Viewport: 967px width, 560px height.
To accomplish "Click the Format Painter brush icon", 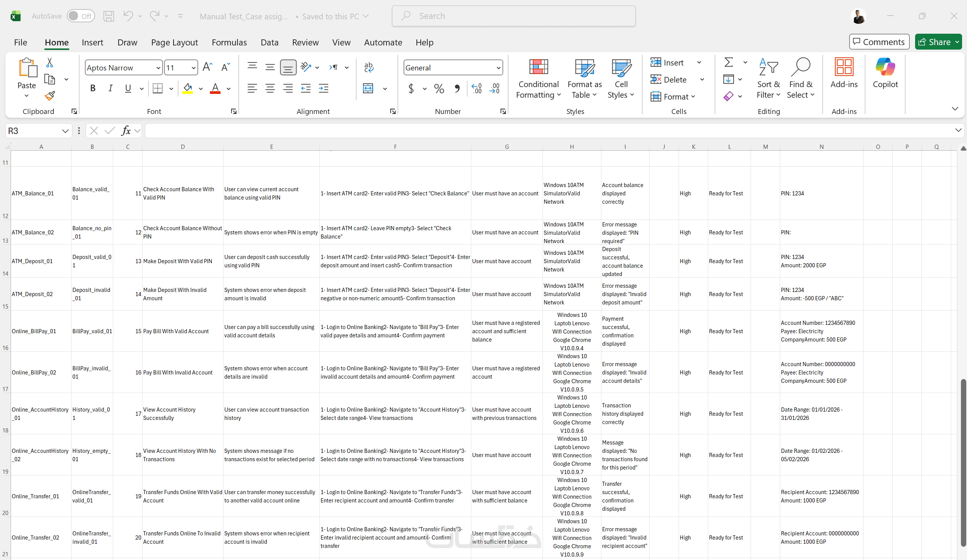I will tap(50, 95).
